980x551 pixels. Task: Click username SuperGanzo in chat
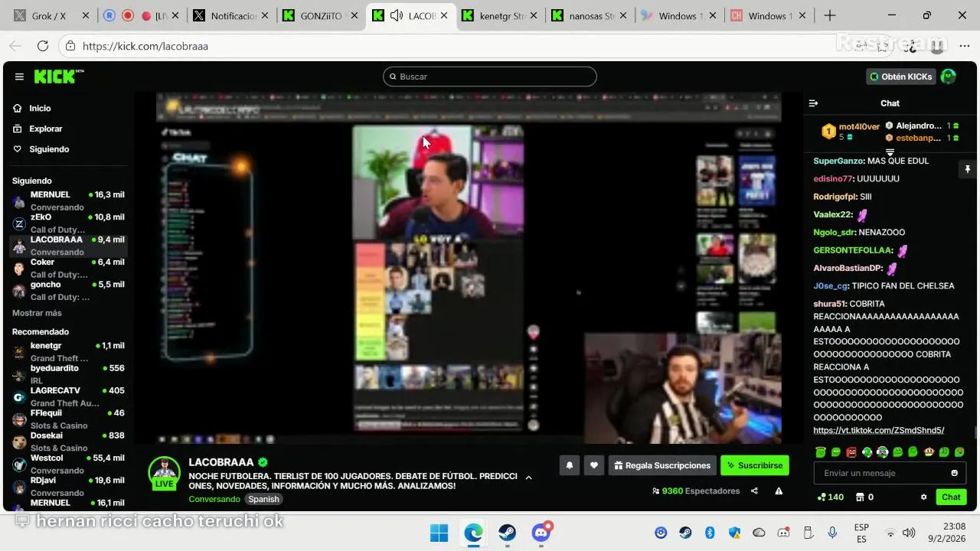838,161
